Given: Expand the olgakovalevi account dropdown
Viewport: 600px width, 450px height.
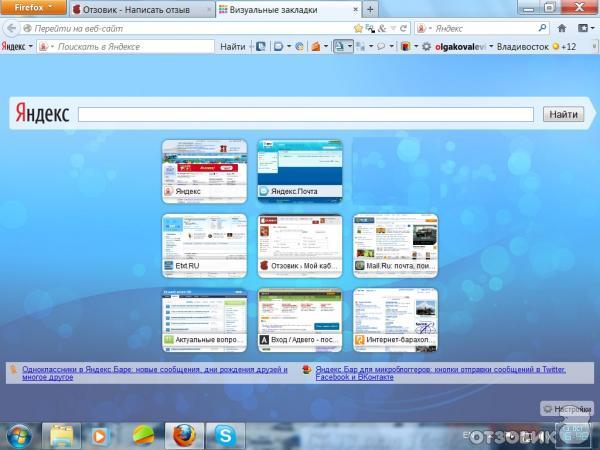Looking at the screenshot, I should tap(489, 47).
